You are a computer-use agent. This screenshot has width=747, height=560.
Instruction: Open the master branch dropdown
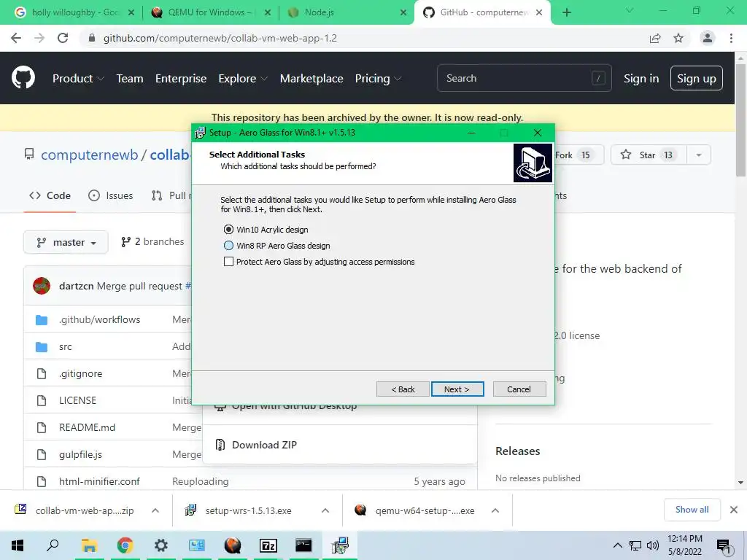(x=66, y=242)
